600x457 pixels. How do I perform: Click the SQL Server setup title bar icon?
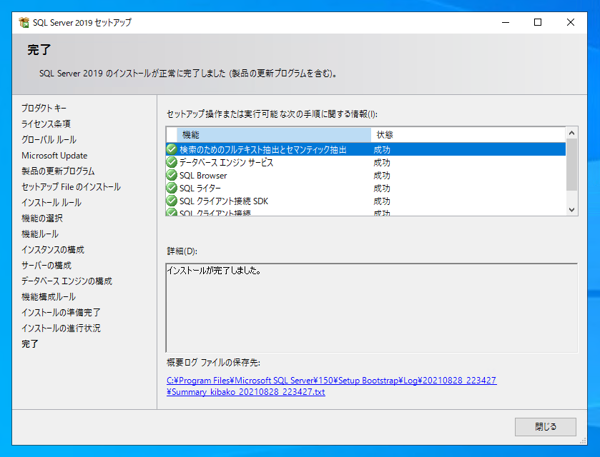point(24,23)
